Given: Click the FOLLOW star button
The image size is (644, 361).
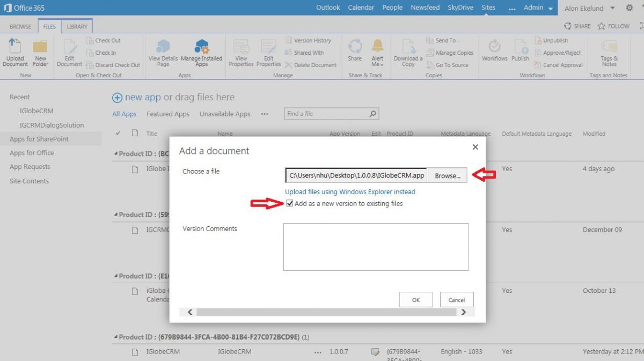Looking at the screenshot, I should (x=614, y=26).
